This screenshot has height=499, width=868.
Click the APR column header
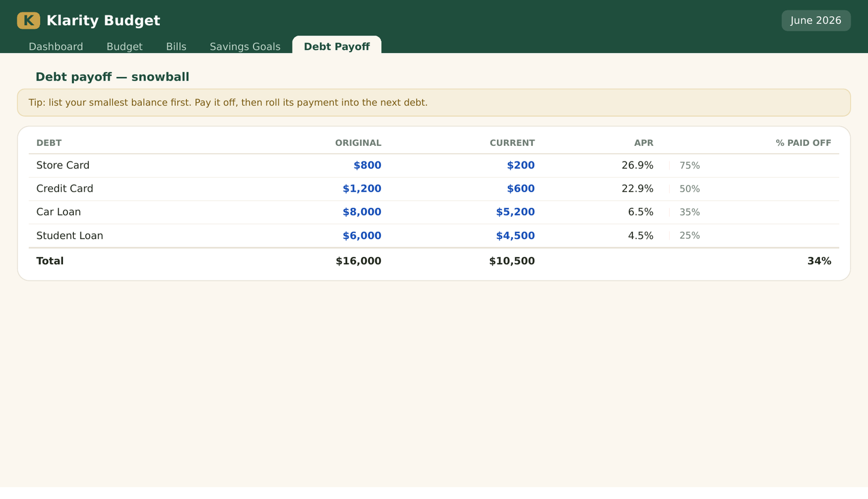(643, 143)
